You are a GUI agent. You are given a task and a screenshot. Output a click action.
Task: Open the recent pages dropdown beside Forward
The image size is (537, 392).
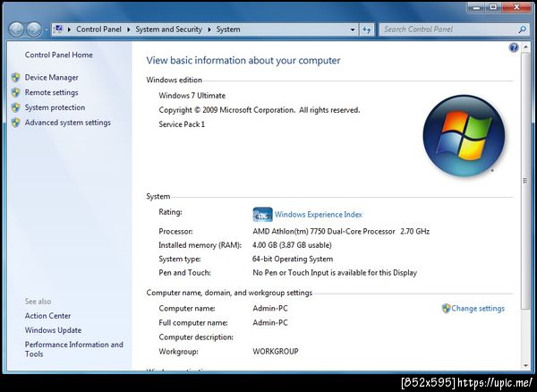point(47,30)
